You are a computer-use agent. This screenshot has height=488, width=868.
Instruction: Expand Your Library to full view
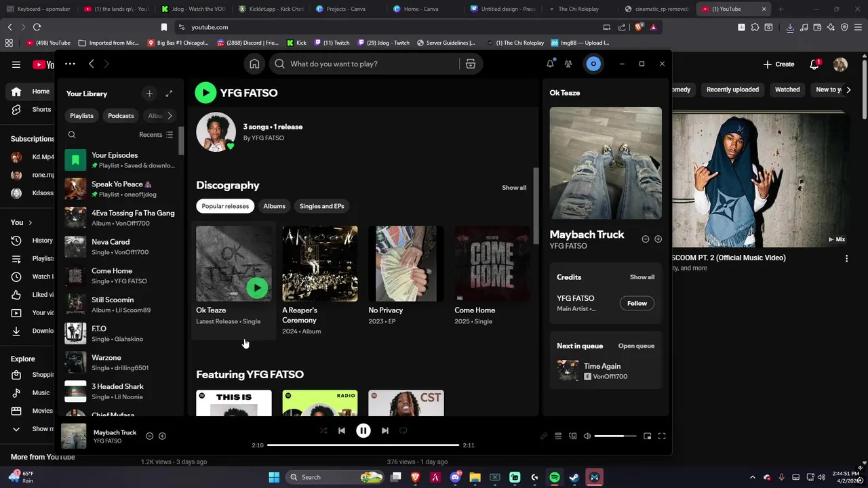pyautogui.click(x=169, y=94)
